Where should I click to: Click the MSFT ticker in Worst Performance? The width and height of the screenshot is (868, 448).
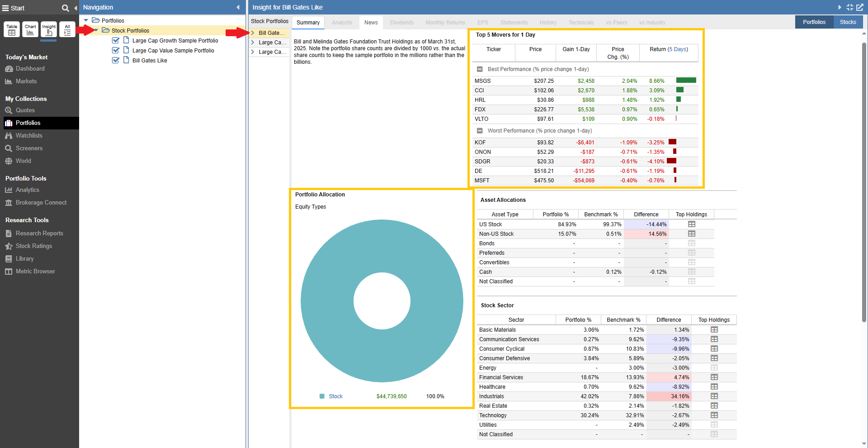coord(482,181)
